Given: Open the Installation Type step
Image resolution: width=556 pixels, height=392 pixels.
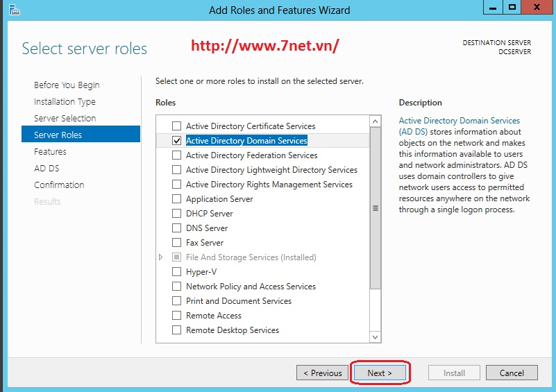Looking at the screenshot, I should point(65,102).
